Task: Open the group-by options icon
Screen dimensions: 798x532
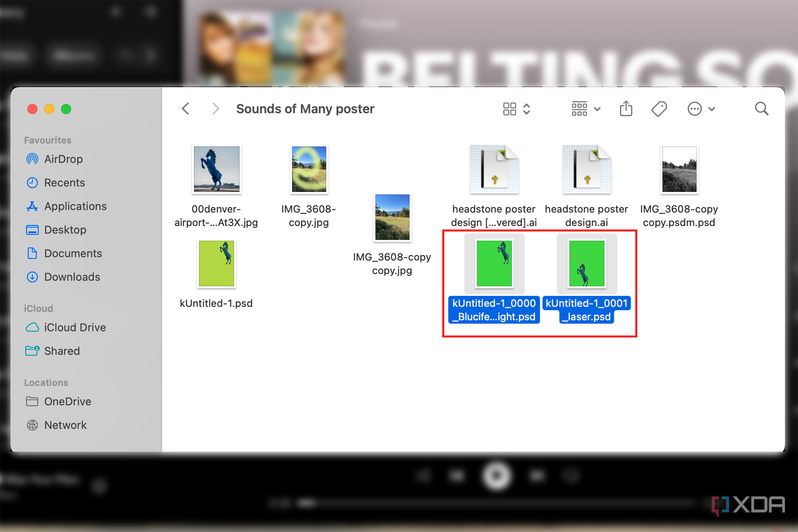Action: (579, 109)
